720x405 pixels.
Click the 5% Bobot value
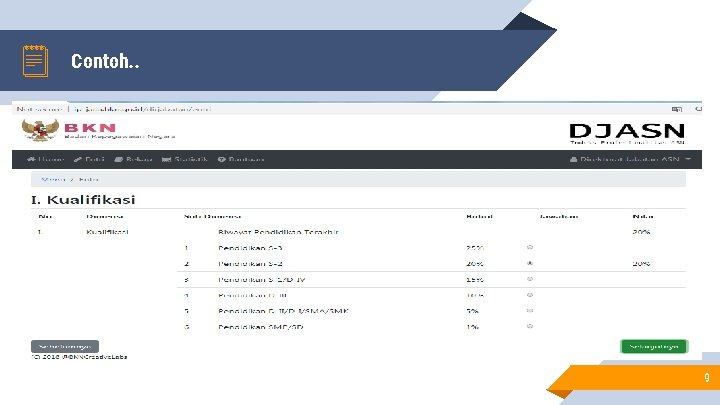tap(472, 311)
